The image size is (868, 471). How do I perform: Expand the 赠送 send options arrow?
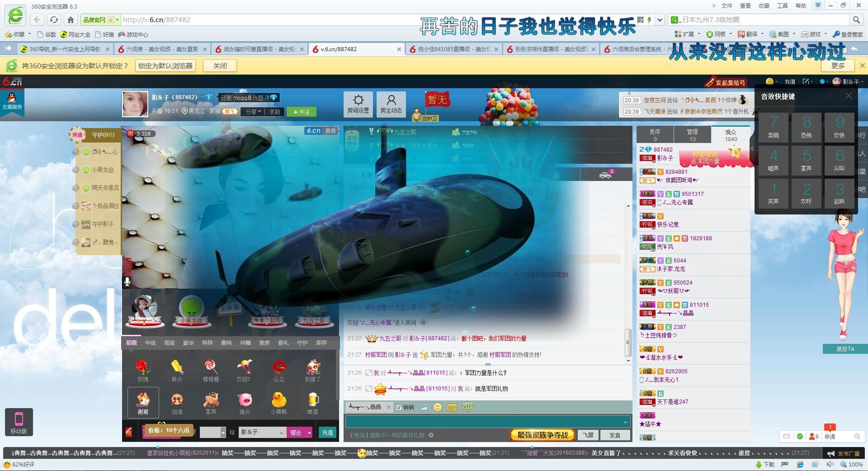(x=309, y=433)
